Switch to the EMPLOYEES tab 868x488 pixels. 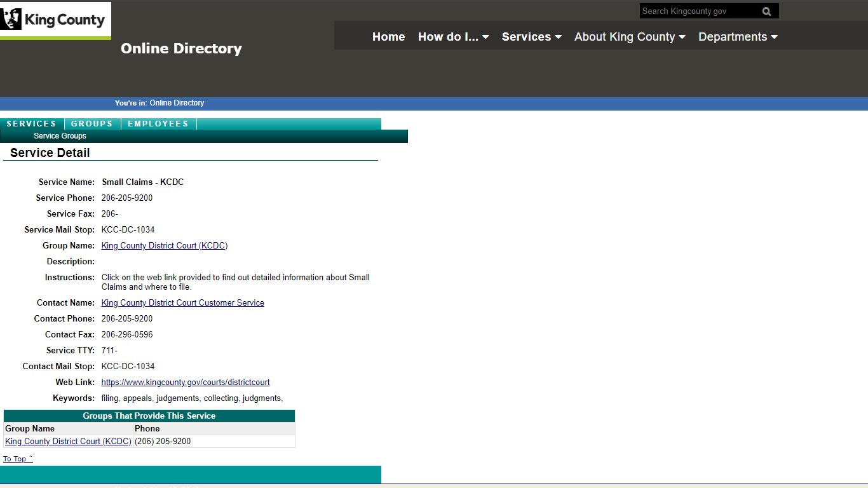point(158,124)
